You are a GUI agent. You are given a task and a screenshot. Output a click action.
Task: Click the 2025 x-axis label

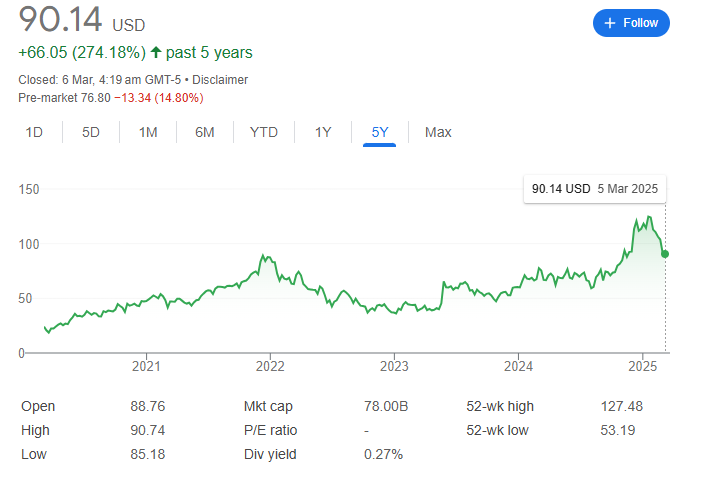tap(642, 366)
